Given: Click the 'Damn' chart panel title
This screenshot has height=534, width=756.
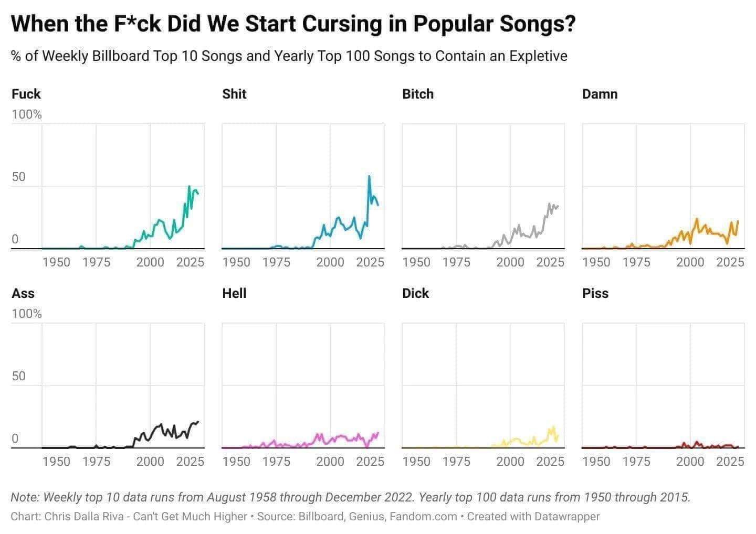Looking at the screenshot, I should [600, 94].
